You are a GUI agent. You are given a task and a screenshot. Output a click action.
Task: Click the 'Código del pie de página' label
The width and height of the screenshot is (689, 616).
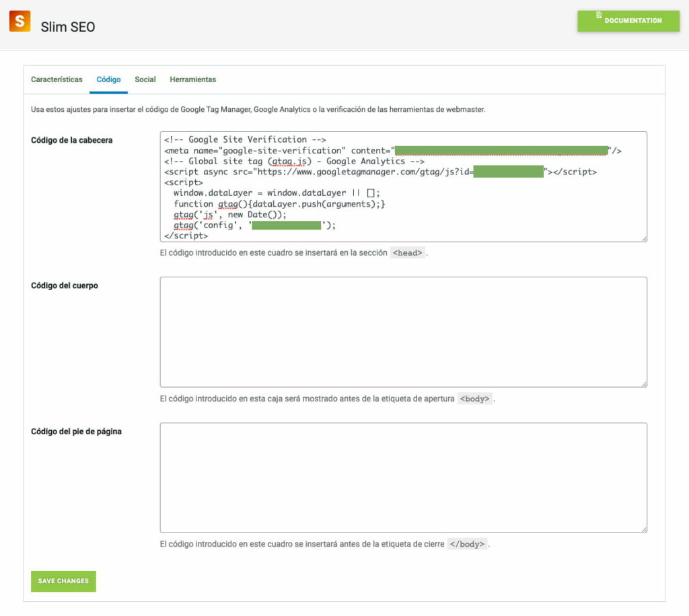click(76, 432)
